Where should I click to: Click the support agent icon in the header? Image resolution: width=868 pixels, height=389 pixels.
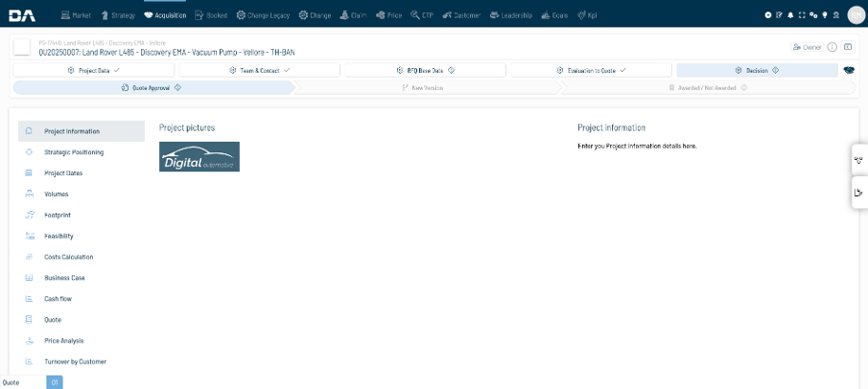(x=836, y=15)
